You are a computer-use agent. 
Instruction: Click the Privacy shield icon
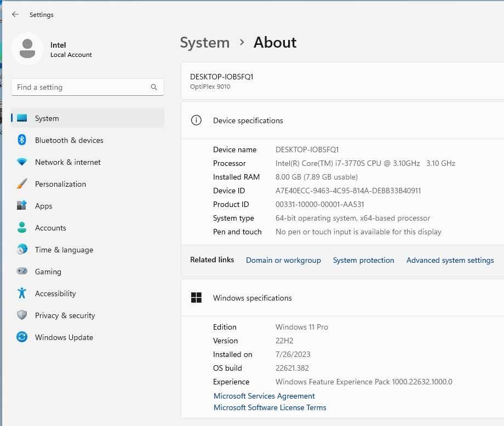pyautogui.click(x=22, y=315)
